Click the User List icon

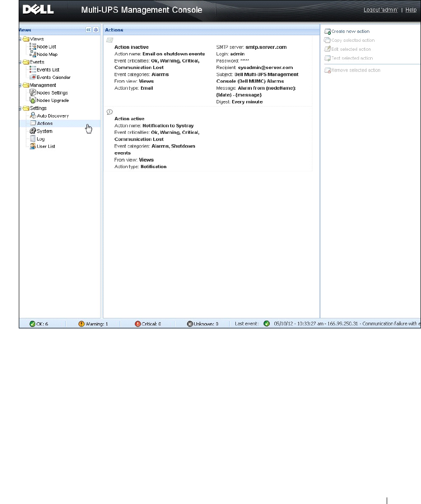[33, 146]
